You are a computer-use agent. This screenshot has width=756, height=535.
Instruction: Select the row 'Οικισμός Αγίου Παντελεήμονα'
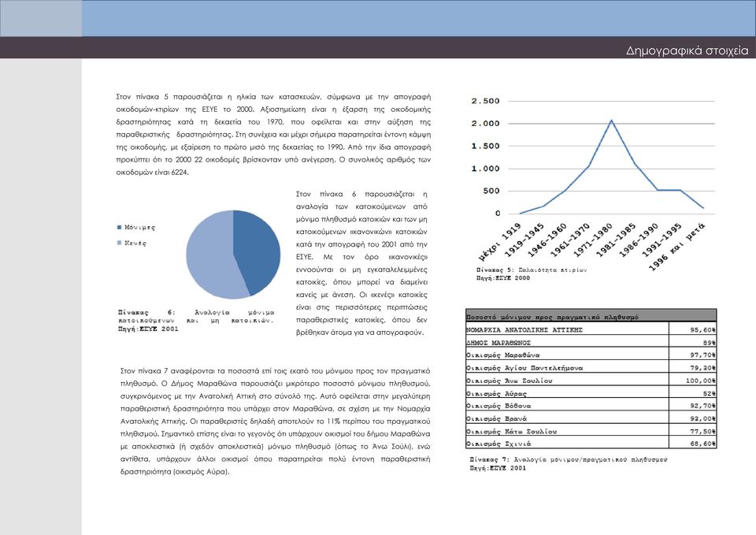coord(591,367)
